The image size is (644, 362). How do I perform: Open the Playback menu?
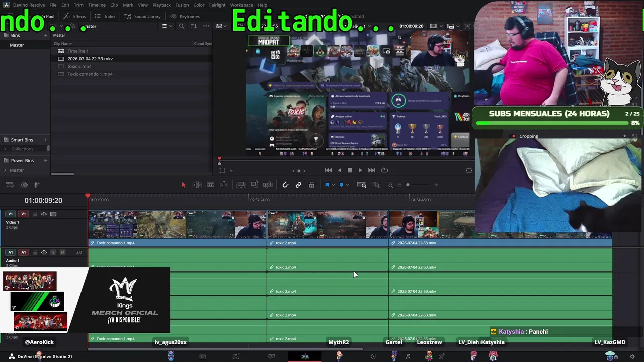[x=162, y=5]
